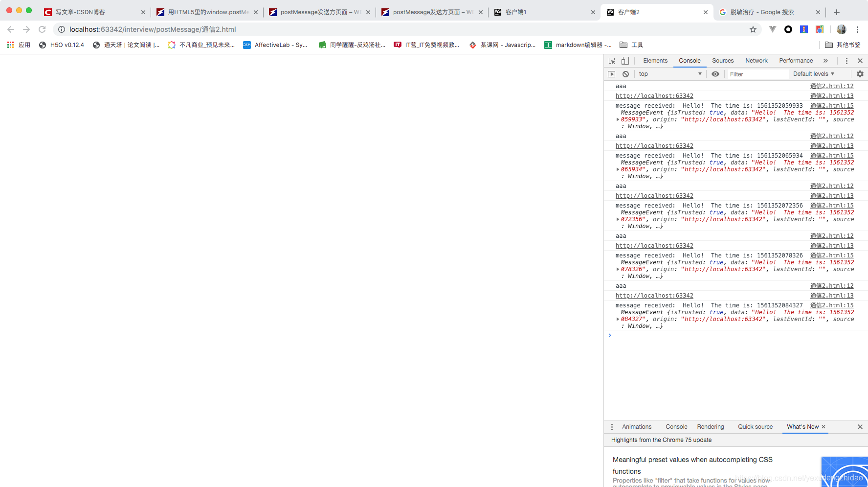868x487 pixels.
Task: Open the drawer three-dot menu
Action: pos(612,427)
